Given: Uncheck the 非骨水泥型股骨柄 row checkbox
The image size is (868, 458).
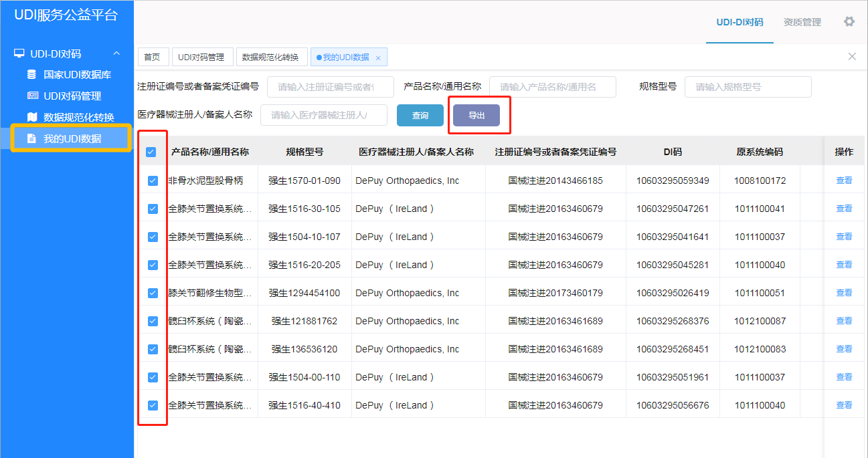Looking at the screenshot, I should coord(153,181).
